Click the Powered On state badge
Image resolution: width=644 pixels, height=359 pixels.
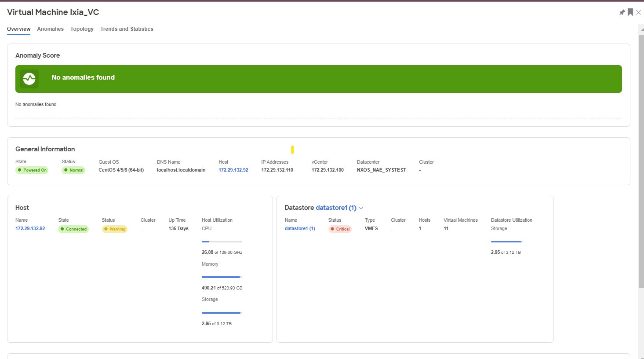tap(32, 170)
